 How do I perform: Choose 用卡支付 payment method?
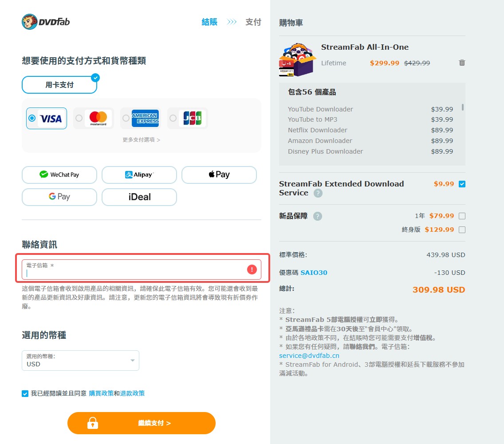[59, 85]
